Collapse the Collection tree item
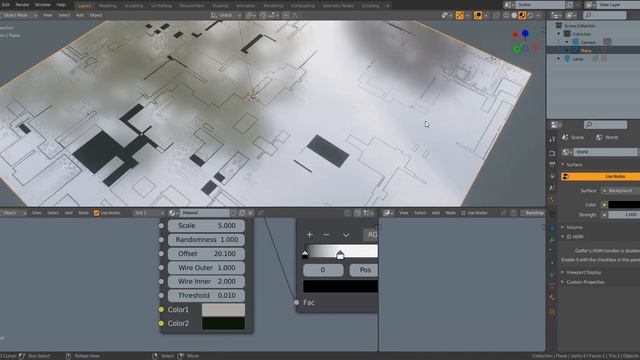Viewport: 640px width, 360px height. (559, 34)
